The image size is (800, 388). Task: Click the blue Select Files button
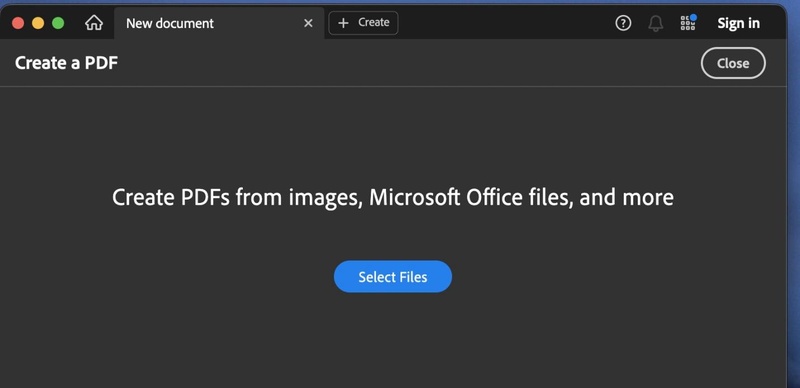click(x=393, y=277)
